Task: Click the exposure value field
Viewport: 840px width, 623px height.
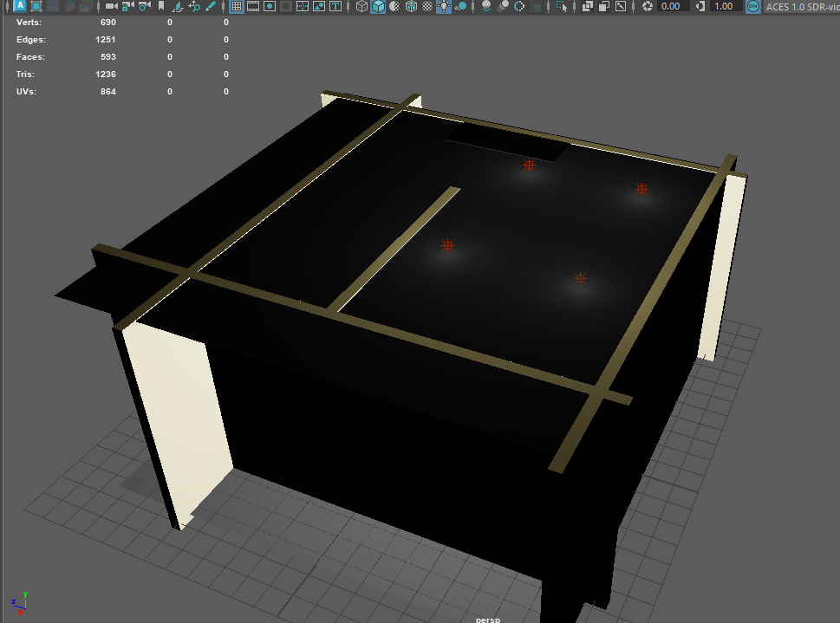Action: click(x=670, y=6)
